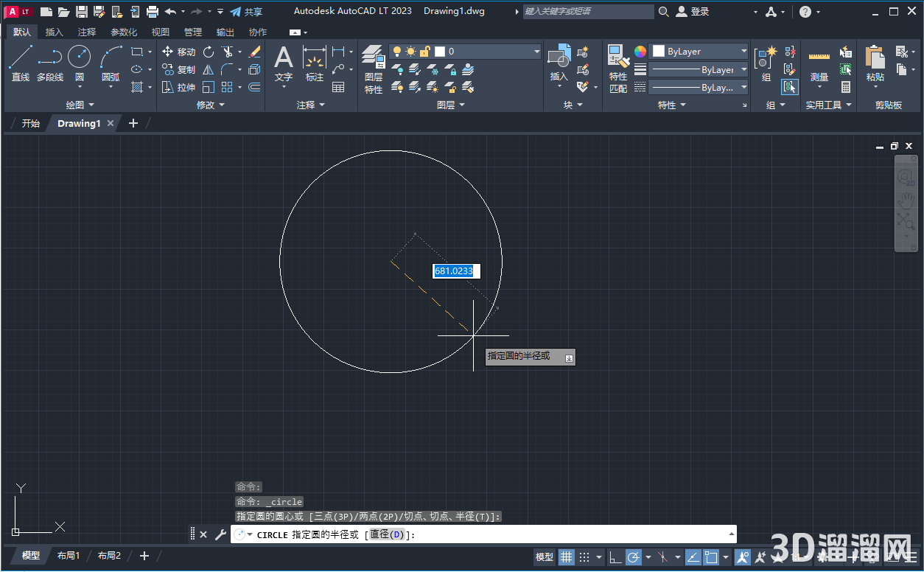
Task: Click the Save icon in quick access toolbar
Action: click(82, 12)
